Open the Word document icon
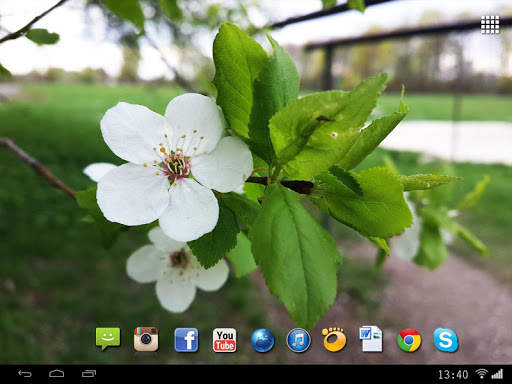 (x=371, y=339)
